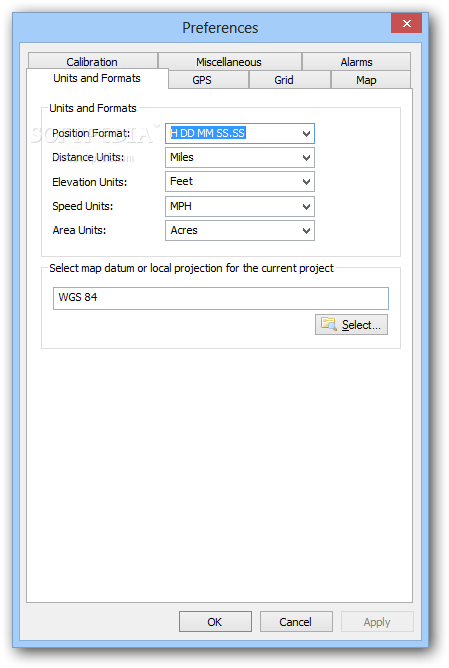The image size is (449, 668).
Task: Select the Units and Formats tab
Action: point(97,78)
